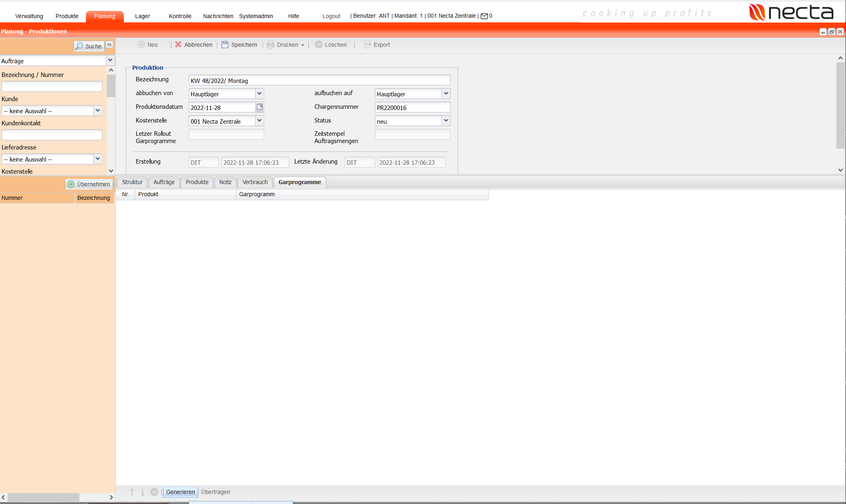Click the Speichern floppy disk icon
Screen dimensions: 846x504
(225, 45)
